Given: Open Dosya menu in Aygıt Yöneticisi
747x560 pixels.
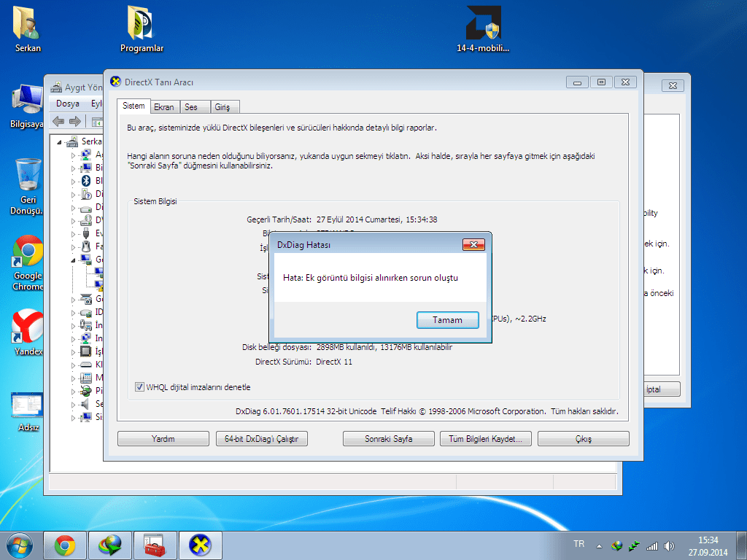Looking at the screenshot, I should pos(68,104).
